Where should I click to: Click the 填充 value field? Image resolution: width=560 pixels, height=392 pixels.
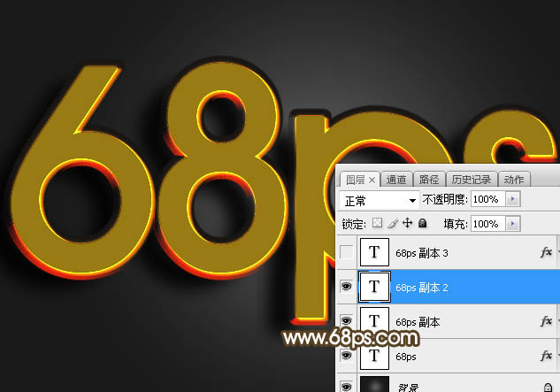(487, 224)
